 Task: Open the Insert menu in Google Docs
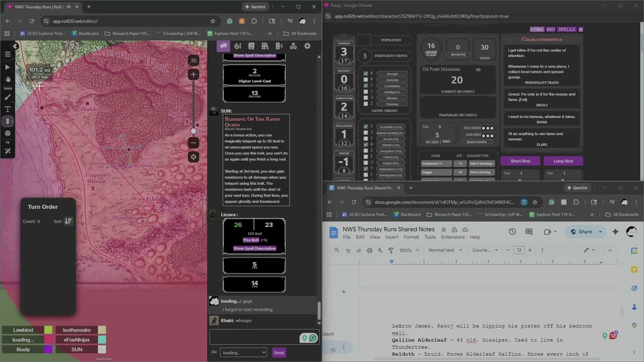tap(391, 237)
